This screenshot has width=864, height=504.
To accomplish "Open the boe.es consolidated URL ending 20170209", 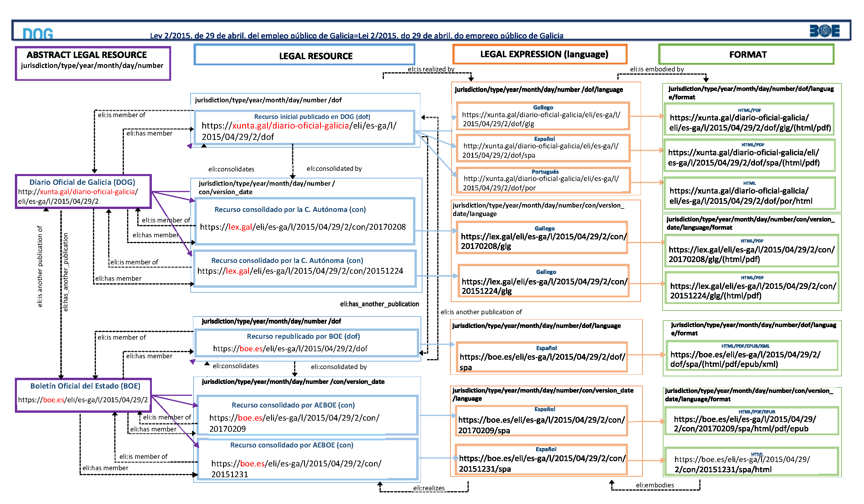I will (294, 423).
